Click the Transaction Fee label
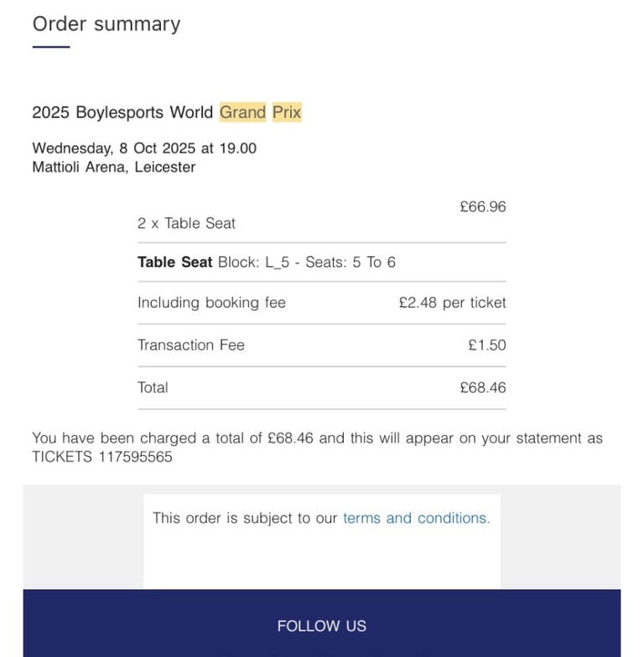The image size is (644, 657). pyautogui.click(x=191, y=345)
